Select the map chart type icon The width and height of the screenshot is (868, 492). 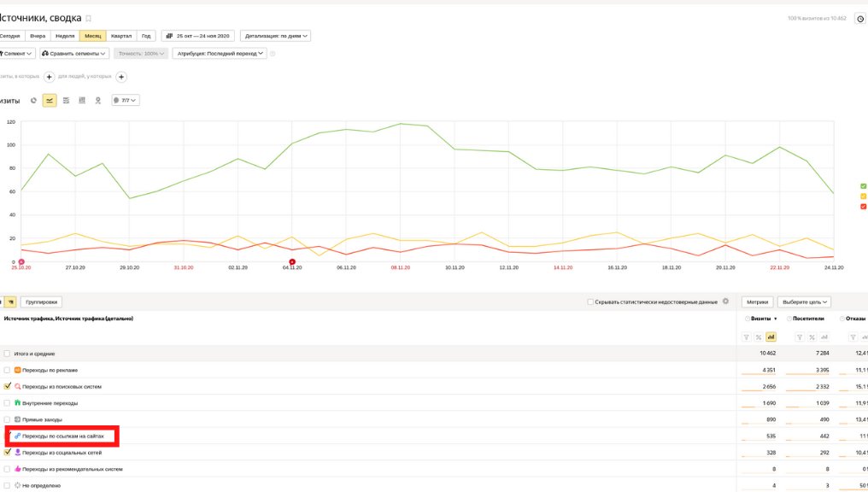pos(98,100)
